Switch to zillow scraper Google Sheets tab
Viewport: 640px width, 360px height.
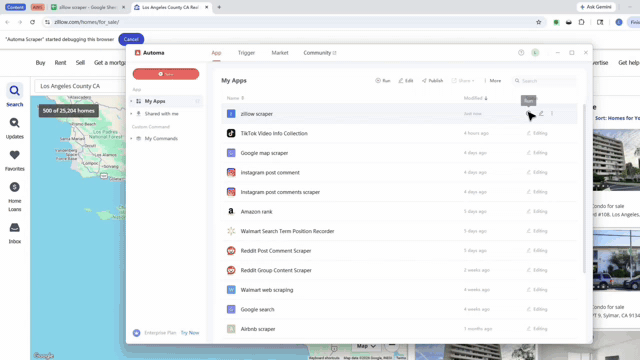pyautogui.click(x=88, y=7)
